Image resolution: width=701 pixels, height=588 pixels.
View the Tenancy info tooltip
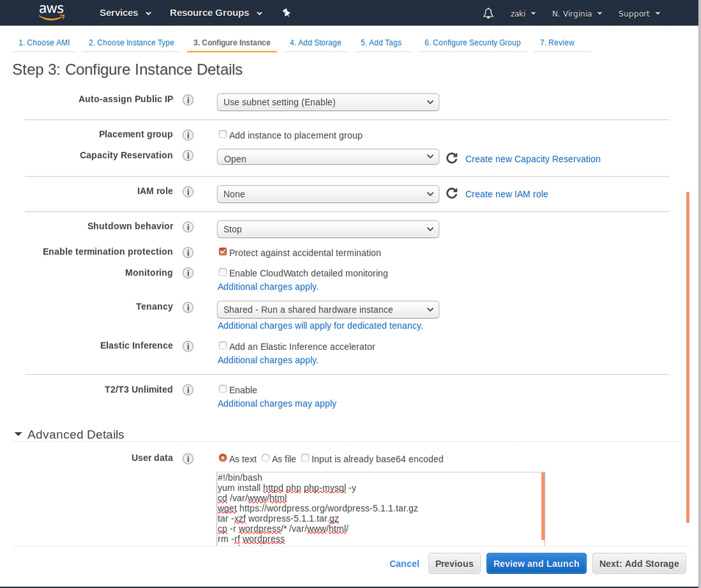[187, 307]
